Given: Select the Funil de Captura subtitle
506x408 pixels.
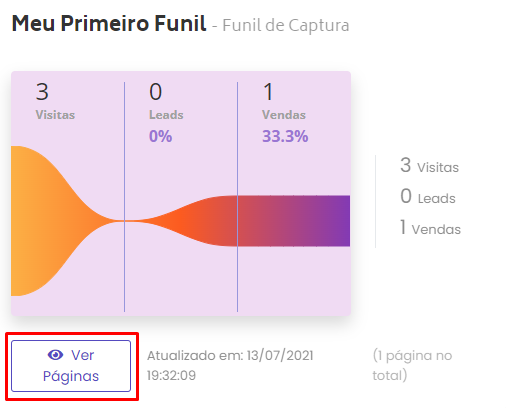Looking at the screenshot, I should pos(286,25).
